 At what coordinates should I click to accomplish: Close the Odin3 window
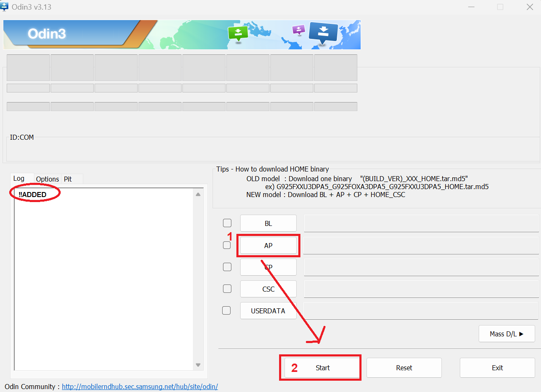pos(530,7)
